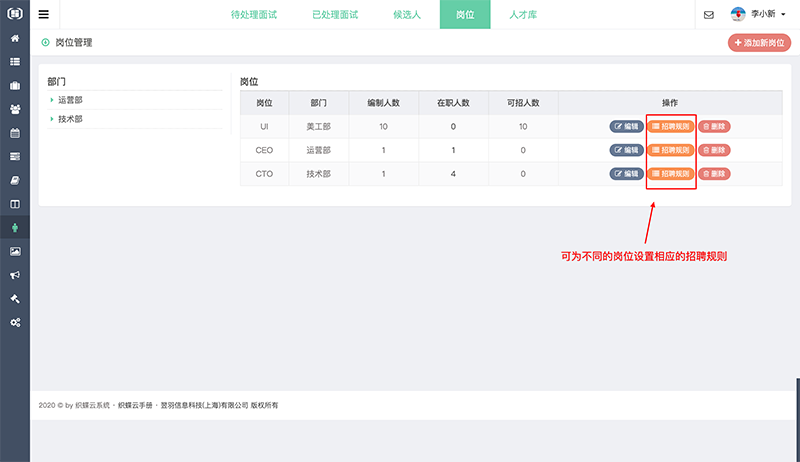Click the 在职人数 column header
The image size is (800, 462).
pyautogui.click(x=453, y=103)
